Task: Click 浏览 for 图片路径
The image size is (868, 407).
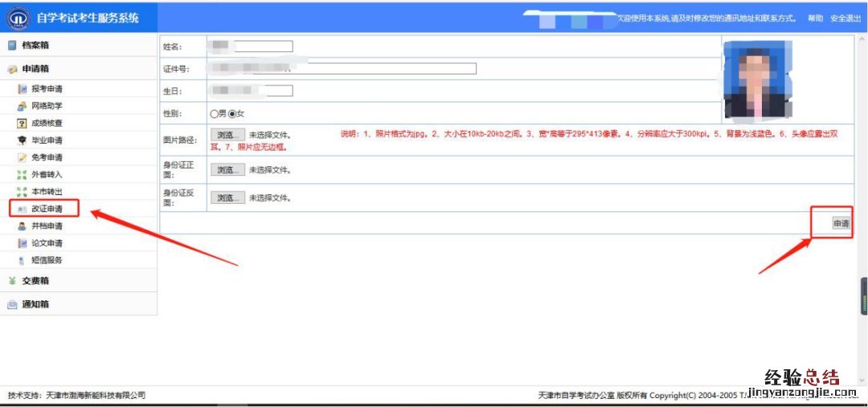Action: [227, 136]
